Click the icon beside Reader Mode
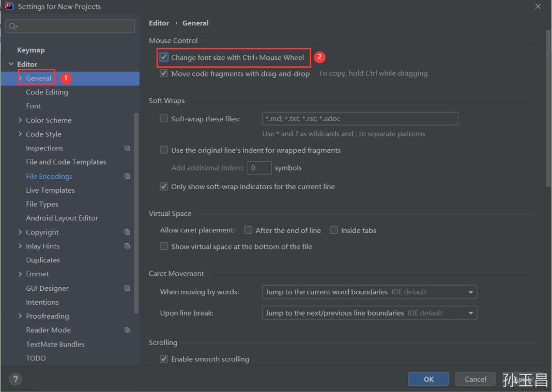Image resolution: width=552 pixels, height=392 pixels. pyautogui.click(x=127, y=330)
